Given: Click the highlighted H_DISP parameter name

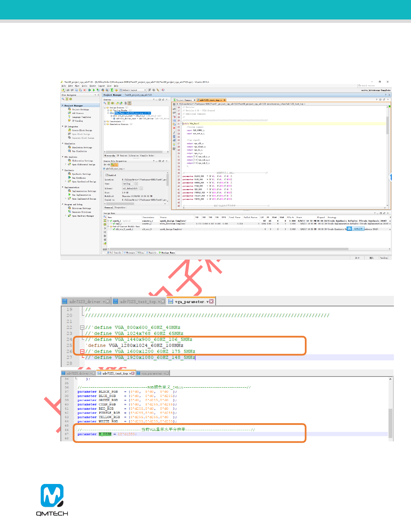Looking at the screenshot, I should click(x=105, y=434).
